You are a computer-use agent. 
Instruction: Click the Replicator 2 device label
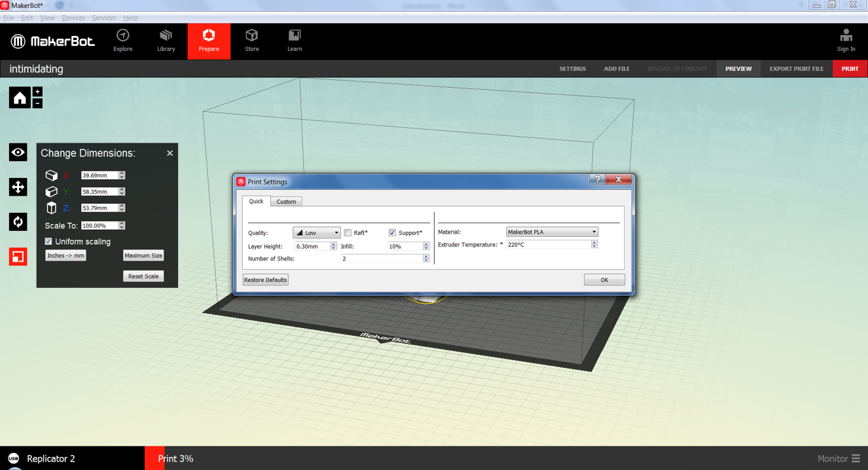click(x=51, y=458)
